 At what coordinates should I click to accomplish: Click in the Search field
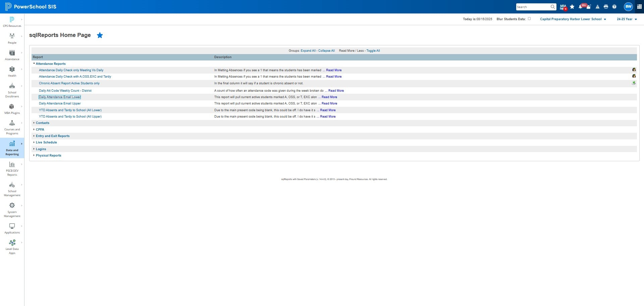point(533,7)
